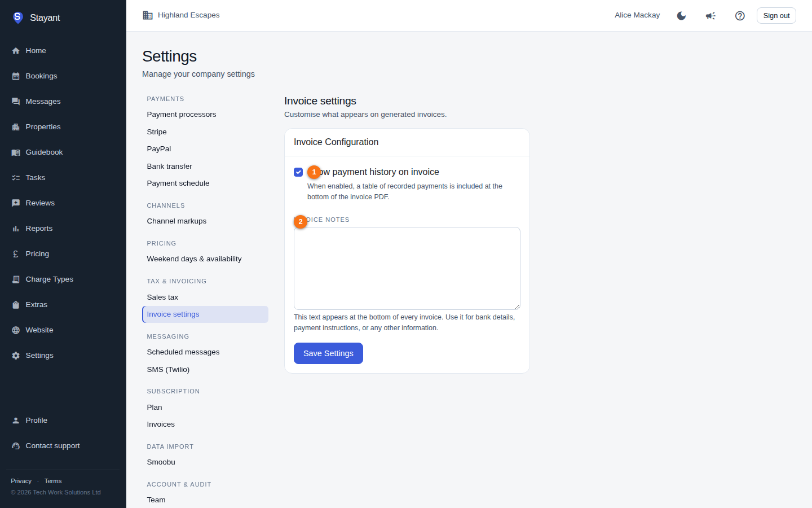Click the Messages chat icon
This screenshot has height=508, width=812.
(x=16, y=102)
